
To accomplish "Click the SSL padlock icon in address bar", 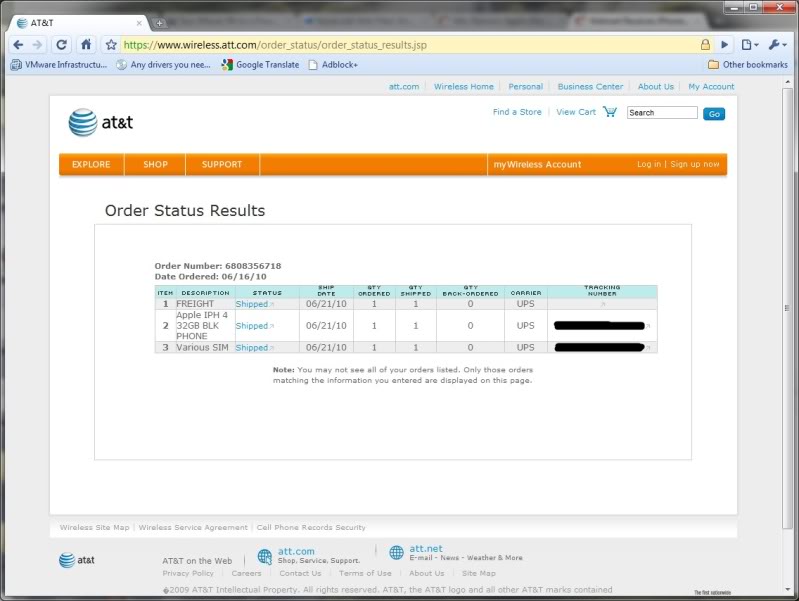I will 705,45.
